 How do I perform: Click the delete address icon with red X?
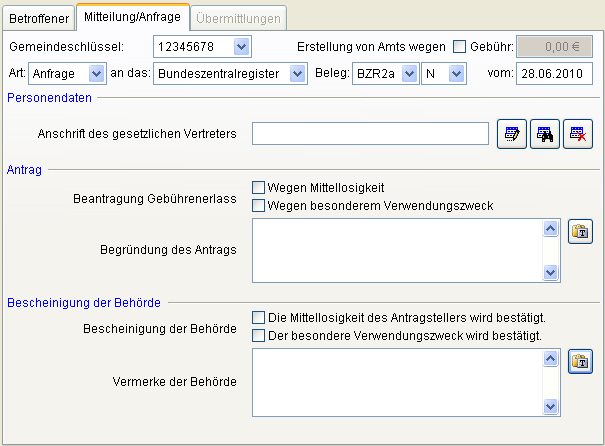coord(577,133)
